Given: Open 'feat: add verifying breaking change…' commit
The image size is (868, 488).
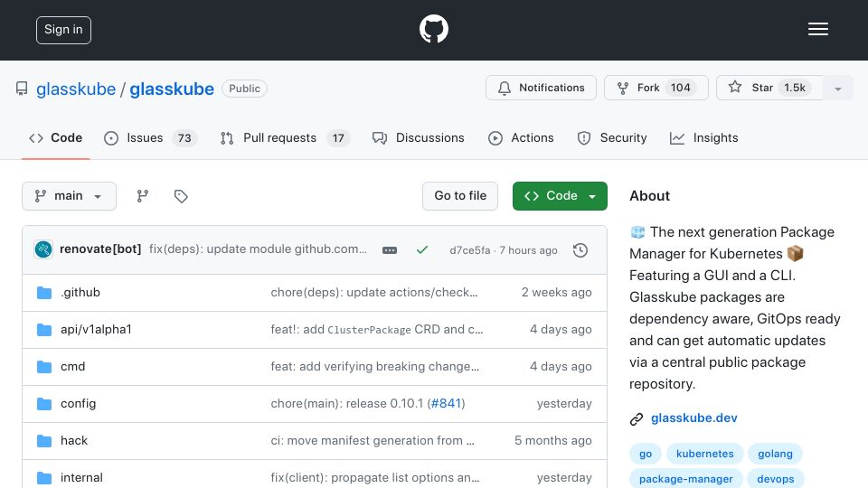Looking at the screenshot, I should tap(374, 366).
